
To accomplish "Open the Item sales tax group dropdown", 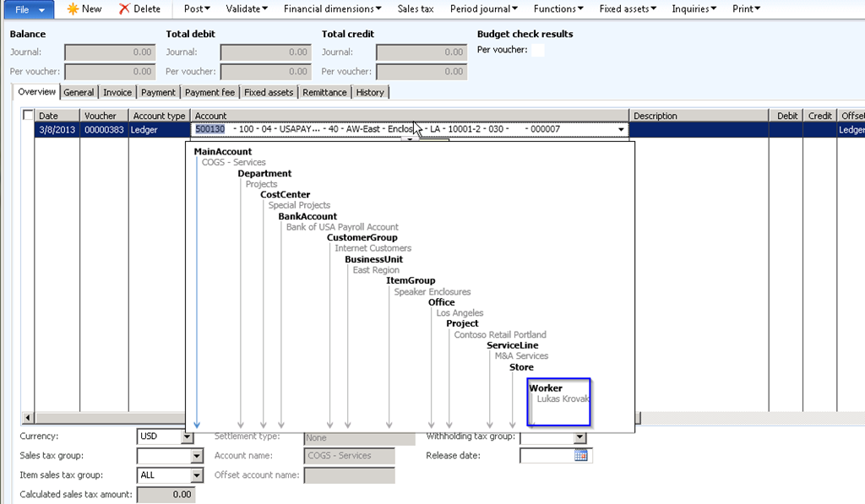I will click(197, 475).
